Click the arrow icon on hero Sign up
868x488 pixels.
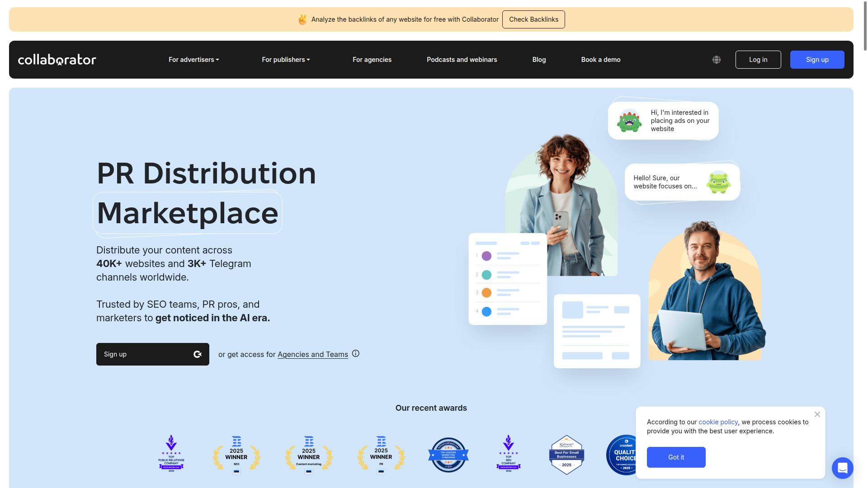tap(198, 354)
